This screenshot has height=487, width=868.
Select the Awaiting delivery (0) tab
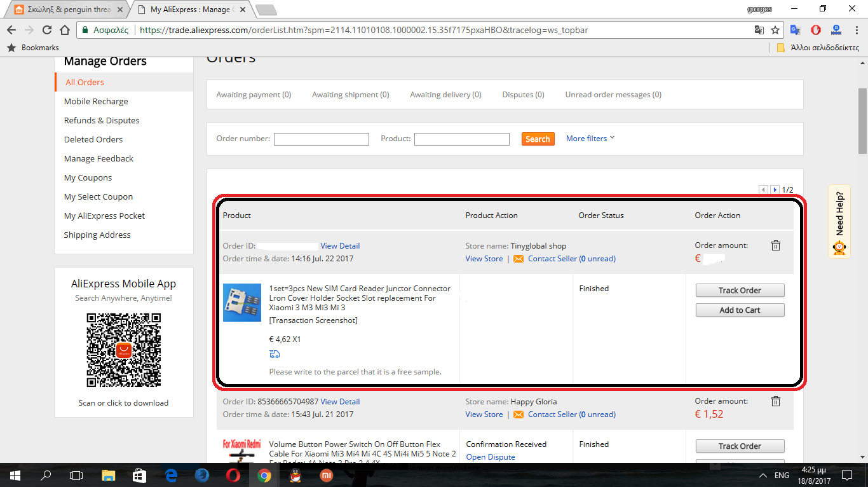(445, 95)
